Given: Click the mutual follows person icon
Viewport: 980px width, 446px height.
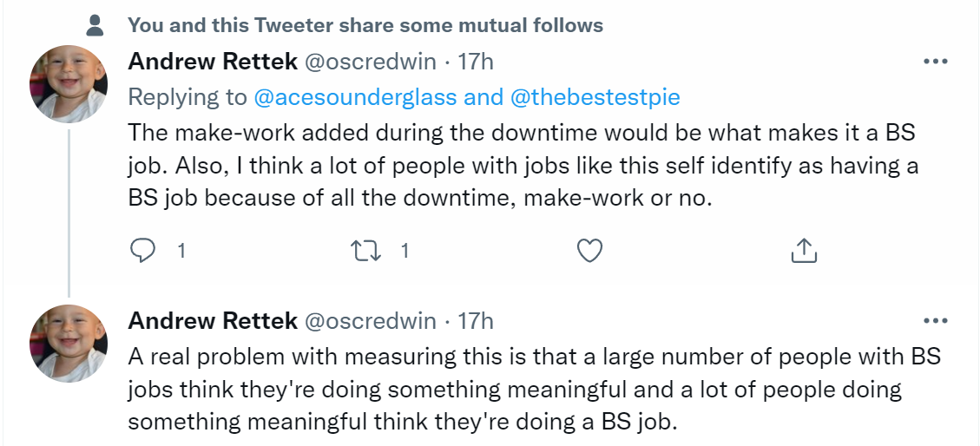Looking at the screenshot, I should pyautogui.click(x=95, y=26).
